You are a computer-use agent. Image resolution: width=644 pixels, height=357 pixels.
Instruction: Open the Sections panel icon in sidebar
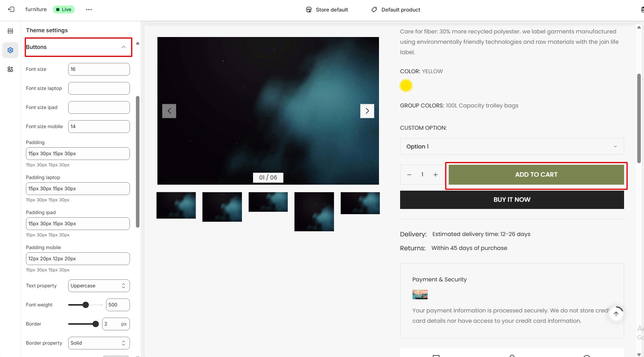coord(10,31)
